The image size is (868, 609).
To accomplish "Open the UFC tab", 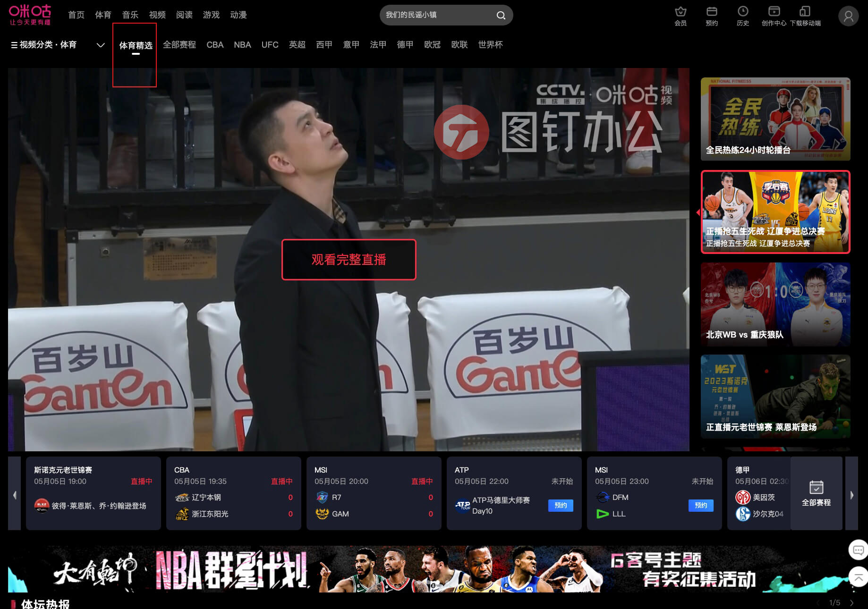I will pyautogui.click(x=270, y=45).
